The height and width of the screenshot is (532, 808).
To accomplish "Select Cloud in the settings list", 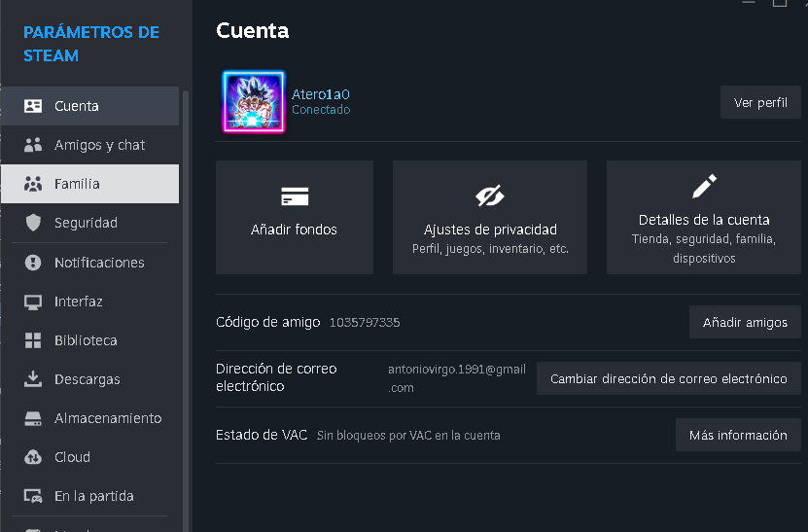I will [x=90, y=457].
